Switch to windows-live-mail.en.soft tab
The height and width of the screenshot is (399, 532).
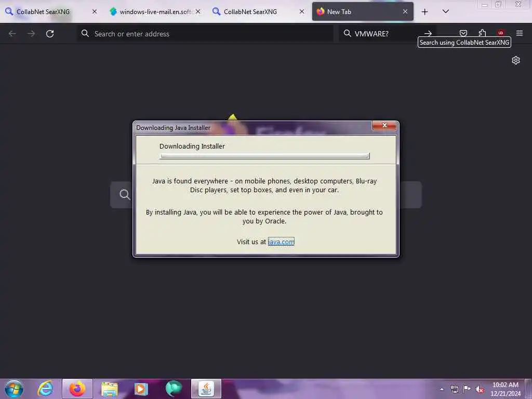(x=155, y=12)
